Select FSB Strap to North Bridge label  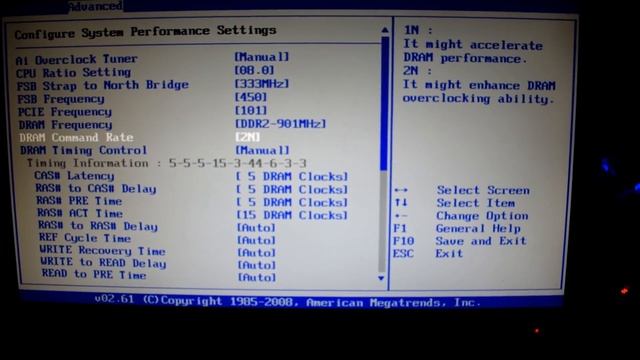[102, 86]
